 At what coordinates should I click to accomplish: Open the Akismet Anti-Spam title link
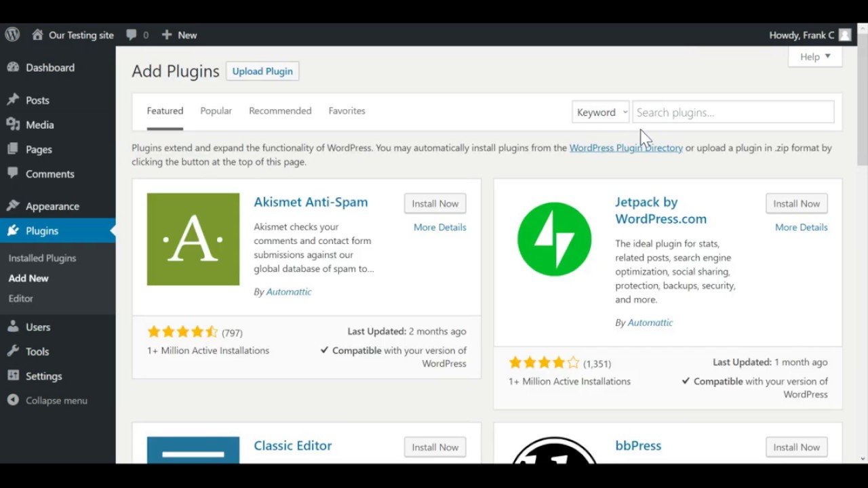311,202
